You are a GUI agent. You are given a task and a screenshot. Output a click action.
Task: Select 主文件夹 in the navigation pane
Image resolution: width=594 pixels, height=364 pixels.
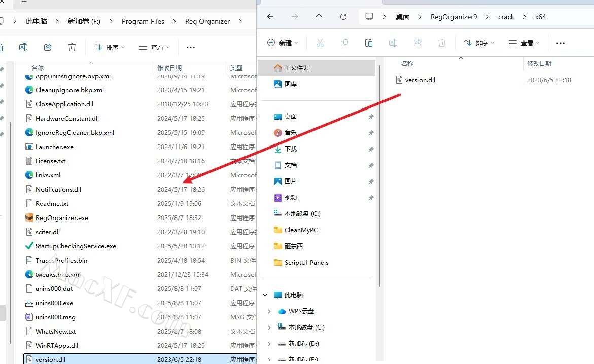(x=317, y=68)
